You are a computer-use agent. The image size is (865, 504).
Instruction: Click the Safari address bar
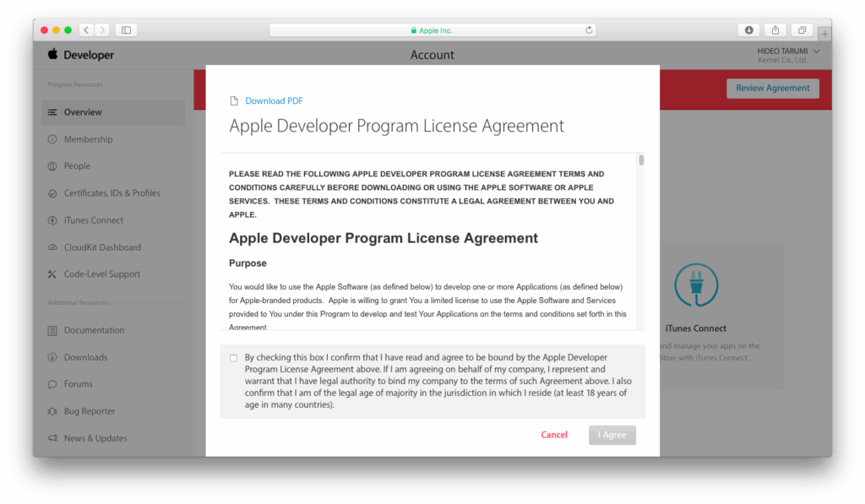(432, 30)
